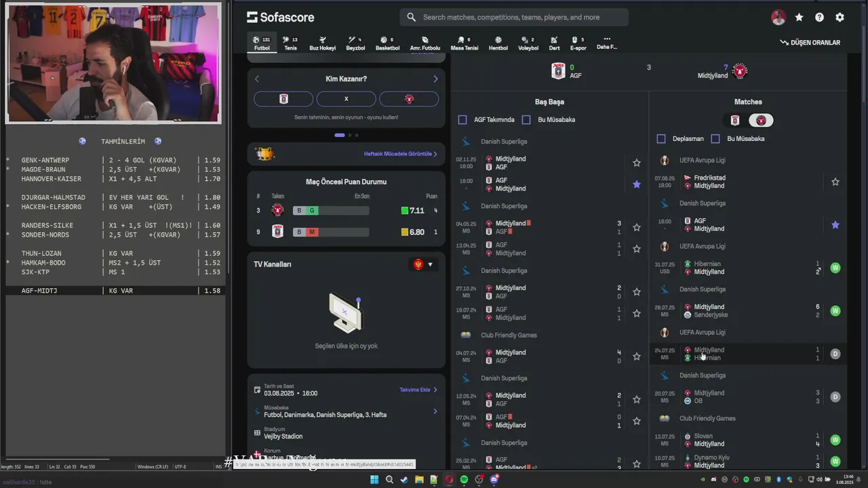
Task: Vote AGF to win in Kim Kazanır
Action: click(283, 99)
